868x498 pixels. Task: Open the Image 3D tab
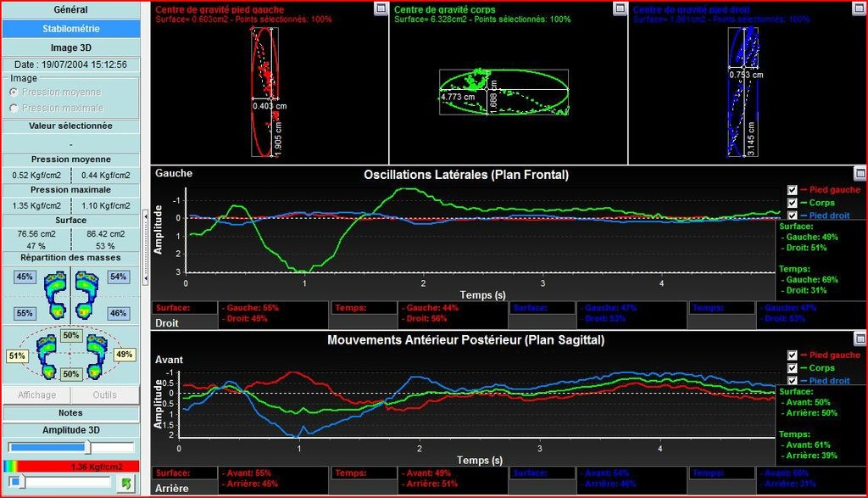[71, 48]
